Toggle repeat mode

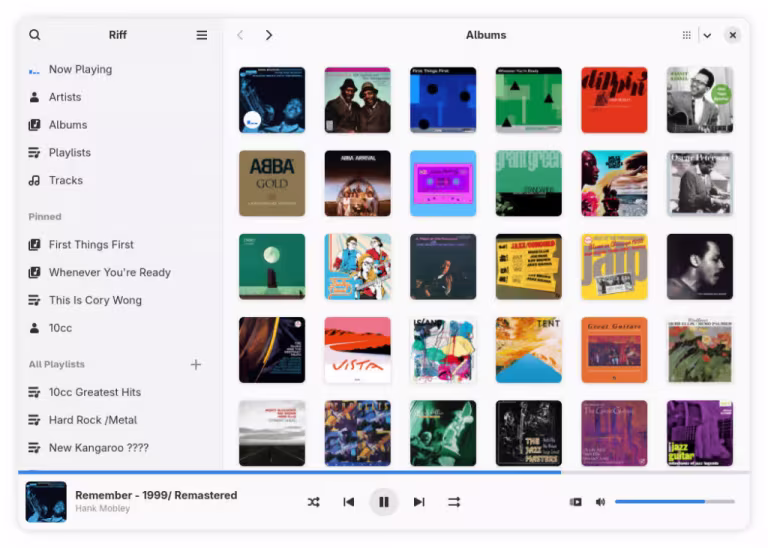click(454, 502)
